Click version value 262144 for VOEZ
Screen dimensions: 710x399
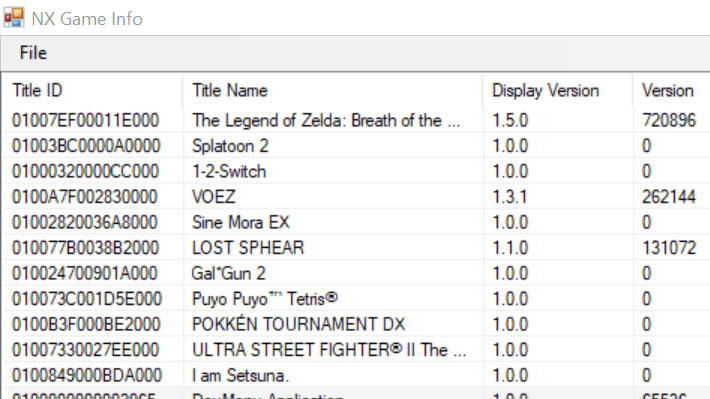(x=669, y=197)
